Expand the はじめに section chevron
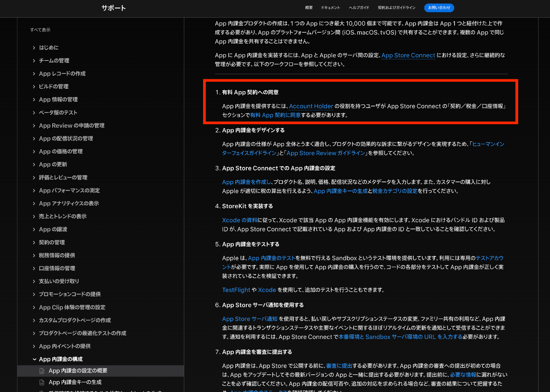The height and width of the screenshot is (392, 550). (34, 48)
